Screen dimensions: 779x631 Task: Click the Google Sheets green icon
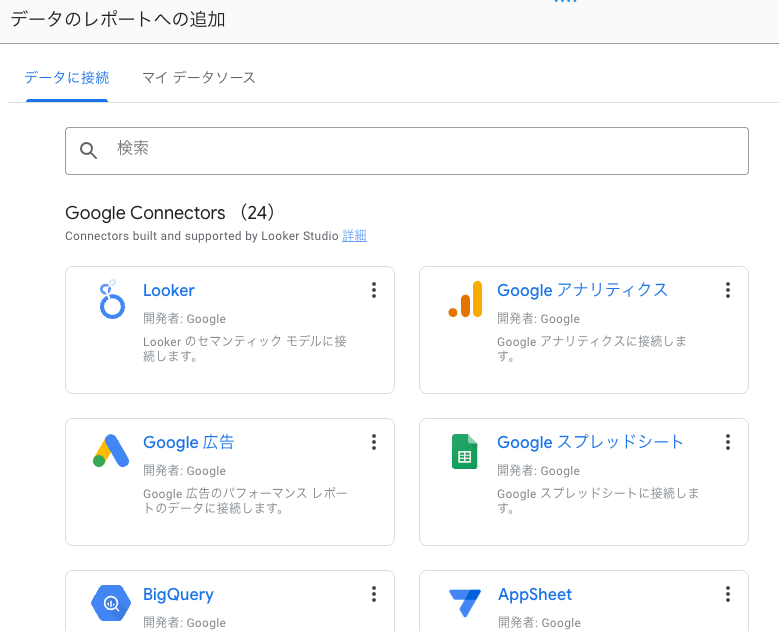coord(464,452)
